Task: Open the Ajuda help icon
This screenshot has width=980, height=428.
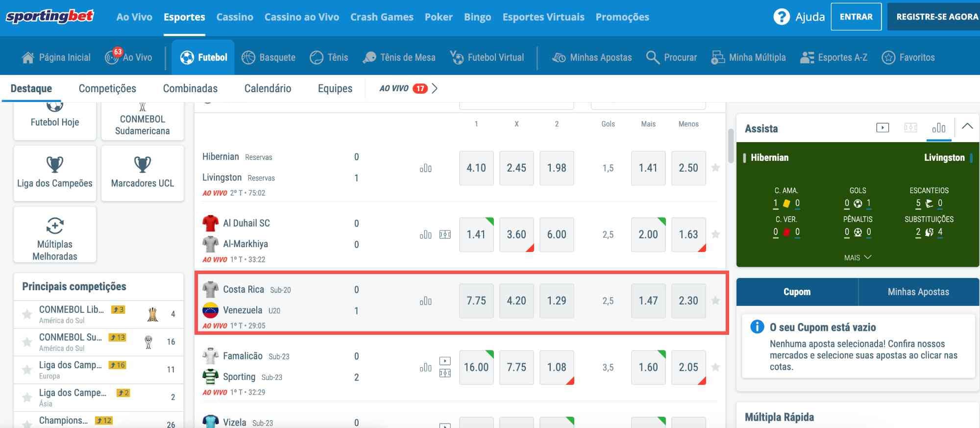Action: point(781,17)
